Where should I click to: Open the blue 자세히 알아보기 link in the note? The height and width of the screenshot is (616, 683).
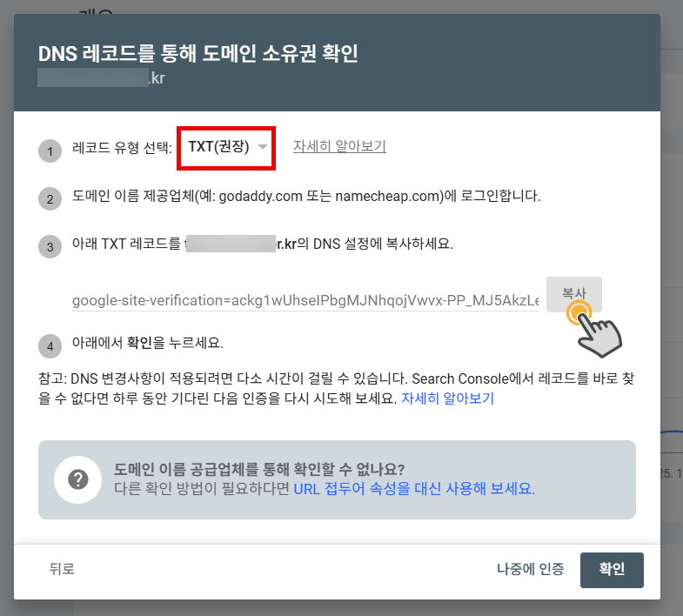tap(447, 398)
